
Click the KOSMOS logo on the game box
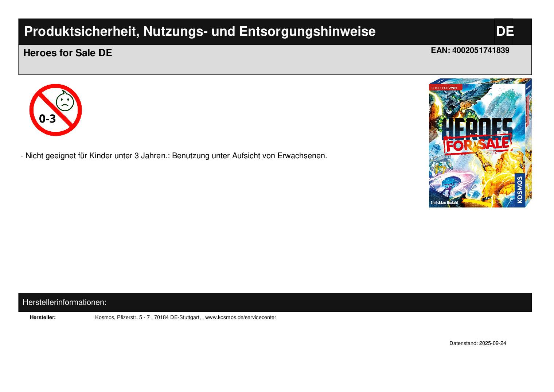tap(519, 190)
